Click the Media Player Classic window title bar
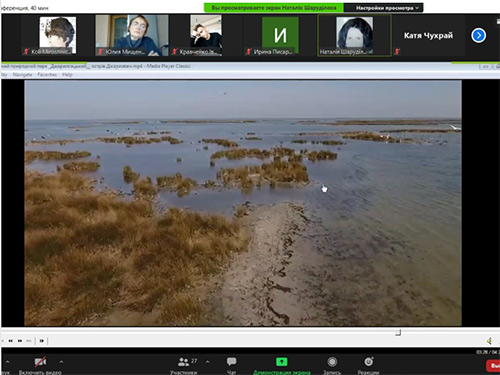Image resolution: width=500 pixels, height=375 pixels. pos(250,66)
